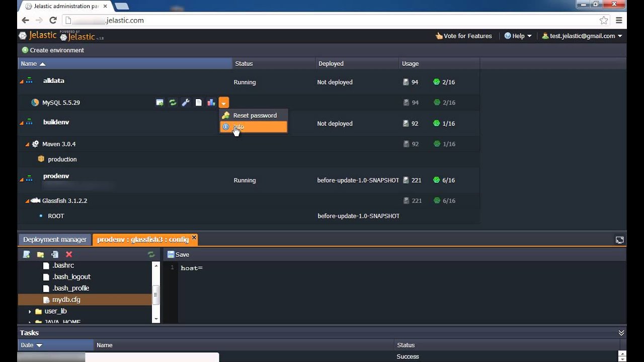This screenshot has width=644, height=362.
Task: Click the New folder icon in config toolbar
Action: (x=41, y=254)
